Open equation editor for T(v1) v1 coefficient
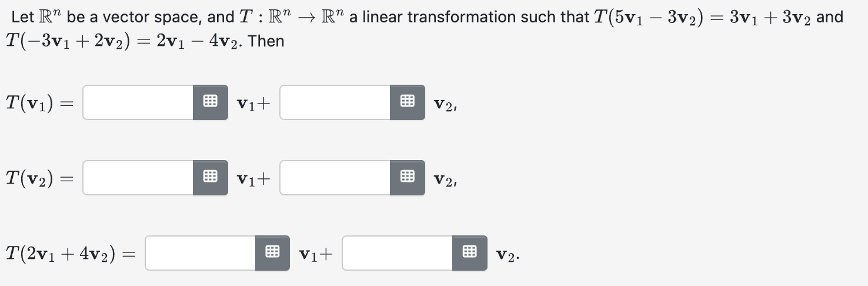868x286 pixels. click(210, 102)
